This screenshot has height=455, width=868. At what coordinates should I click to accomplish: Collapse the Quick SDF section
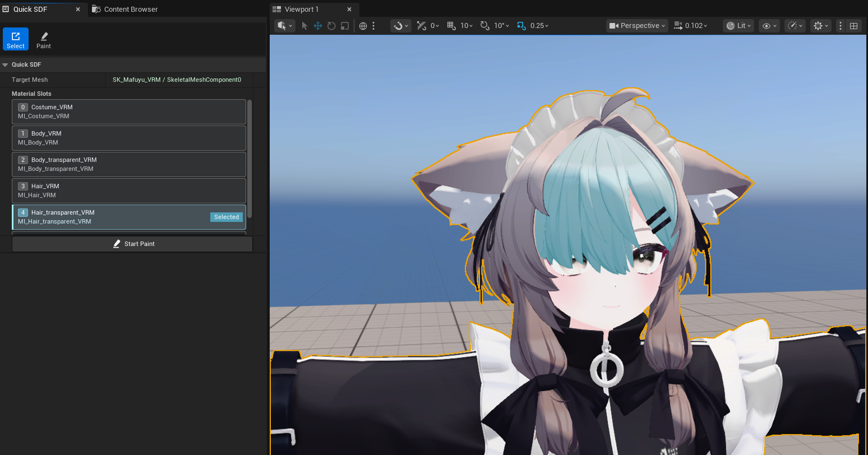pyautogui.click(x=5, y=64)
